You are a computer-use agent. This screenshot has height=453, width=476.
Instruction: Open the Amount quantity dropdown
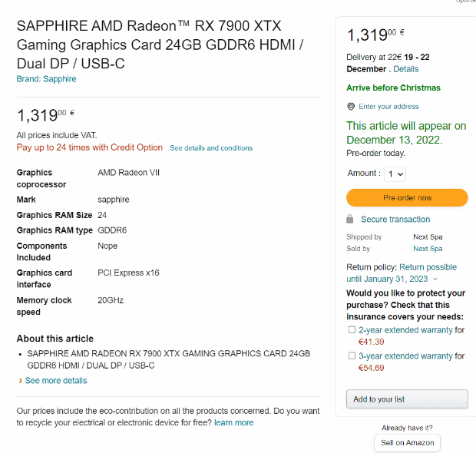395,174
